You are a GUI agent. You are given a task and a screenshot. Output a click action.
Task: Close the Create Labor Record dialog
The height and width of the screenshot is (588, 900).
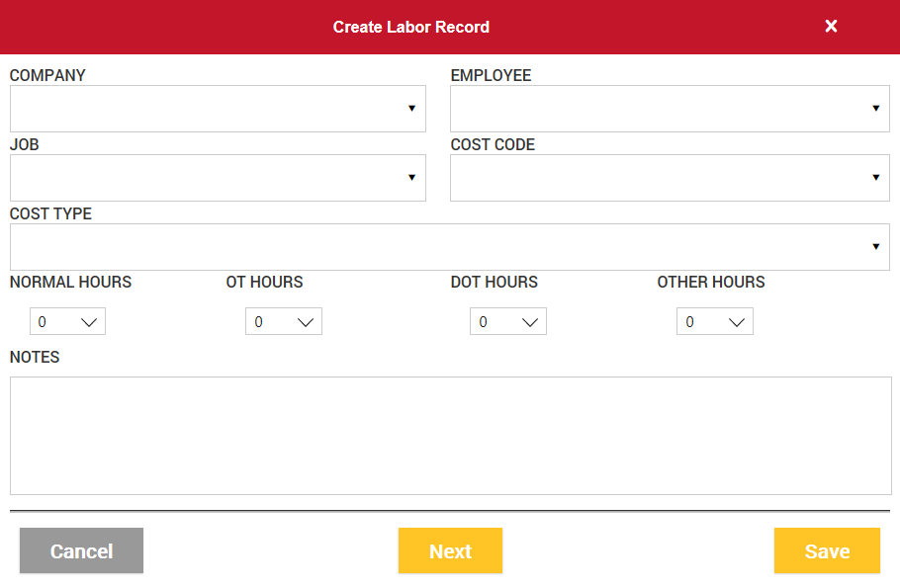tap(831, 27)
